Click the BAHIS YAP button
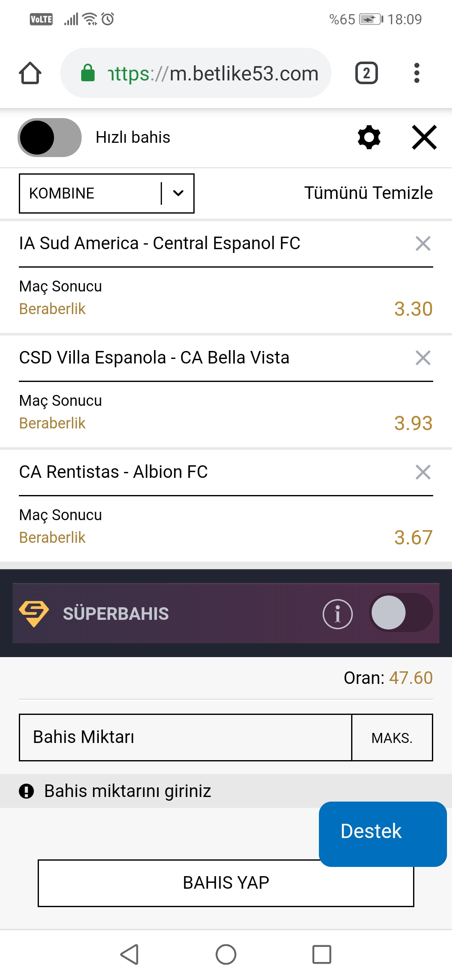Viewport: 452px width, 980px height. tap(226, 883)
